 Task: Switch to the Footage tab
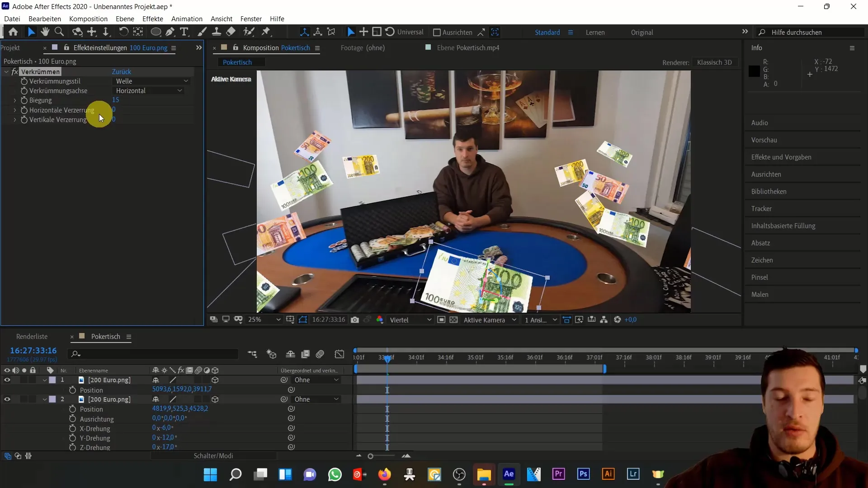click(361, 47)
